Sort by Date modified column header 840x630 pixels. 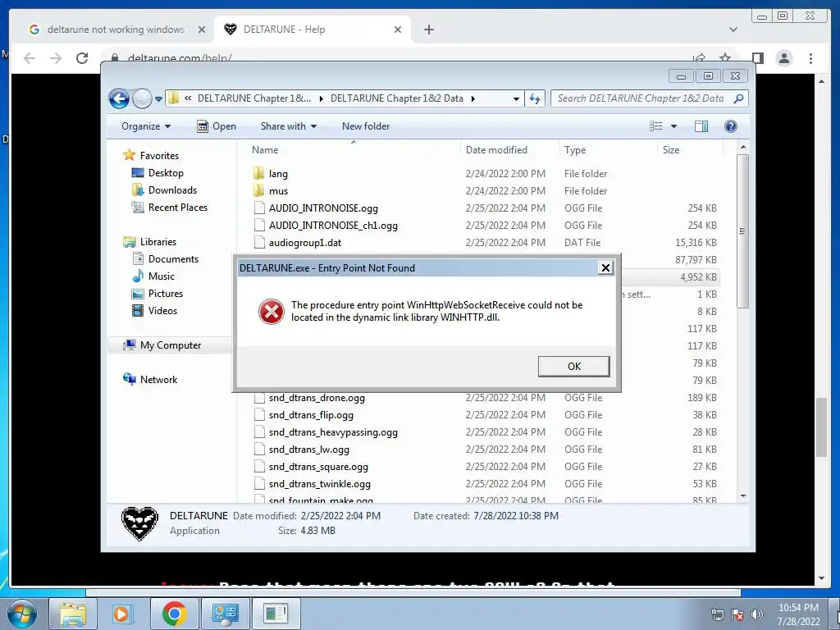point(496,150)
